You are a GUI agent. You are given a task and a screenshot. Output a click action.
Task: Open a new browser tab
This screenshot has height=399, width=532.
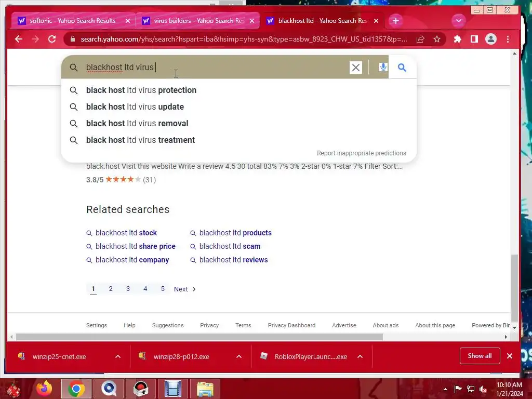395,21
